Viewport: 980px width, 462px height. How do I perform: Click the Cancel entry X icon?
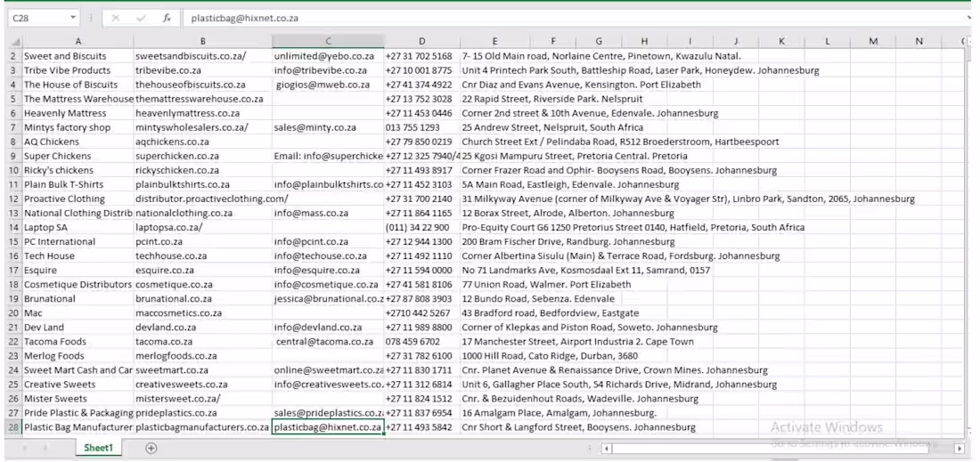pyautogui.click(x=116, y=18)
